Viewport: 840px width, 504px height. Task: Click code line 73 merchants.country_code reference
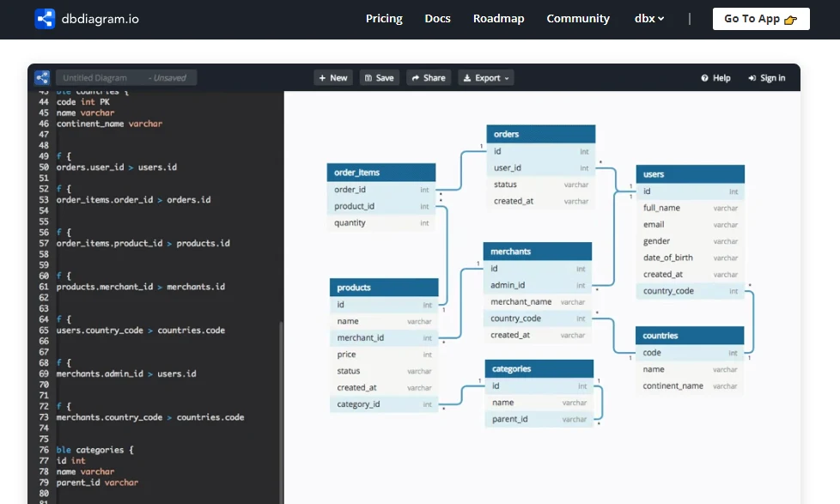pyautogui.click(x=150, y=417)
